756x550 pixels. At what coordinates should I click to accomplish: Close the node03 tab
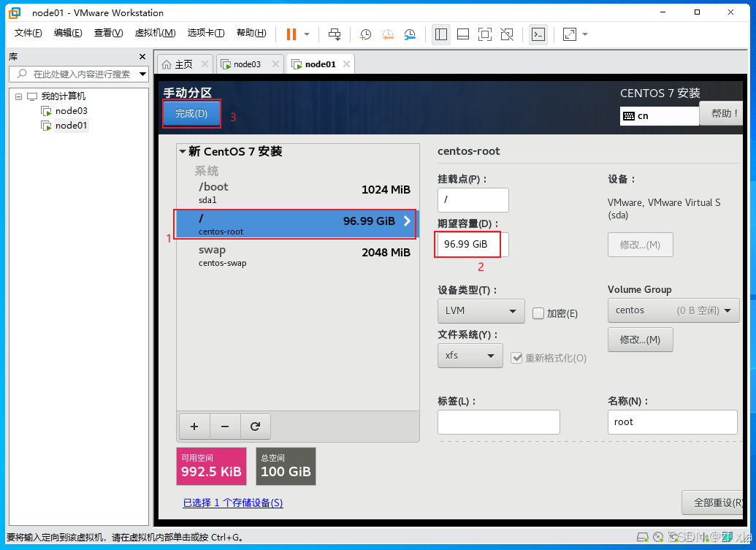(x=275, y=64)
